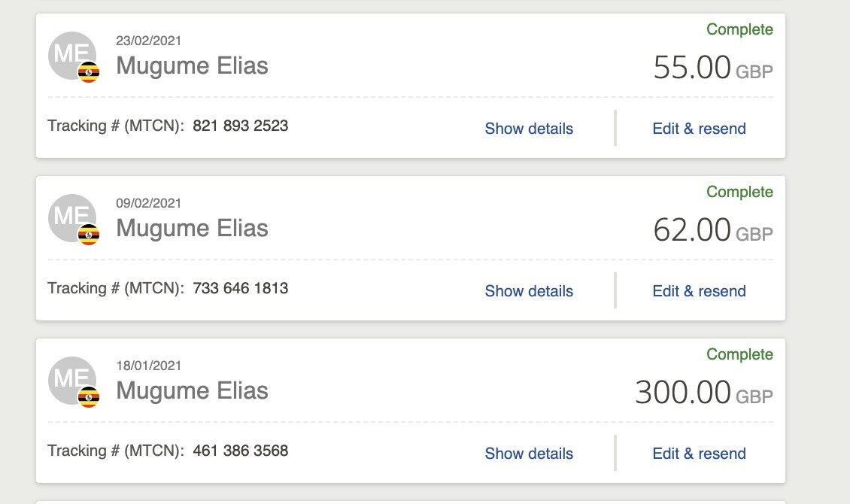Show details for the 300.00 GBP transfer
Image resolution: width=850 pixels, height=504 pixels.
coord(529,454)
